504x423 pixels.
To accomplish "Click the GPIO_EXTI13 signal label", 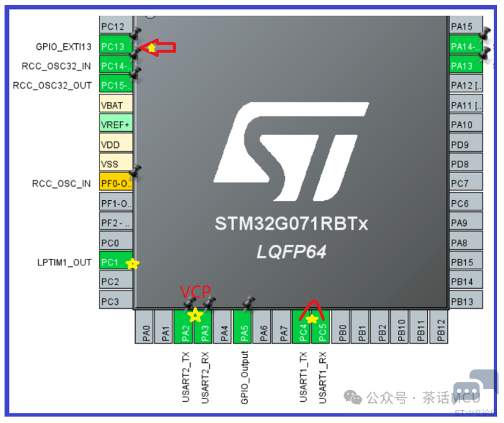I will pos(63,47).
